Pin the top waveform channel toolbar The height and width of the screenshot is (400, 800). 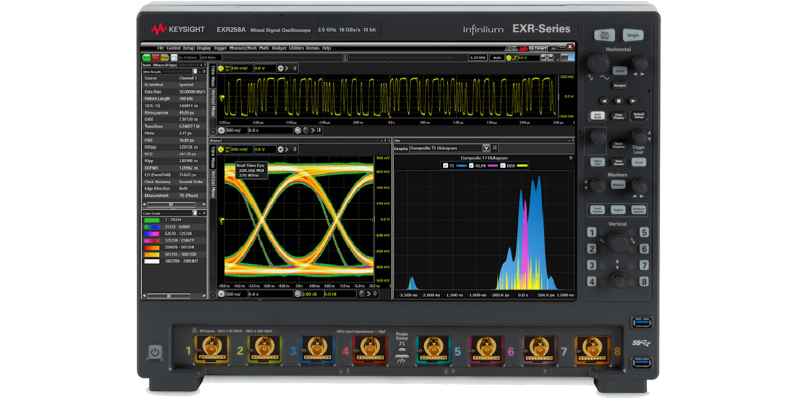tap(295, 68)
